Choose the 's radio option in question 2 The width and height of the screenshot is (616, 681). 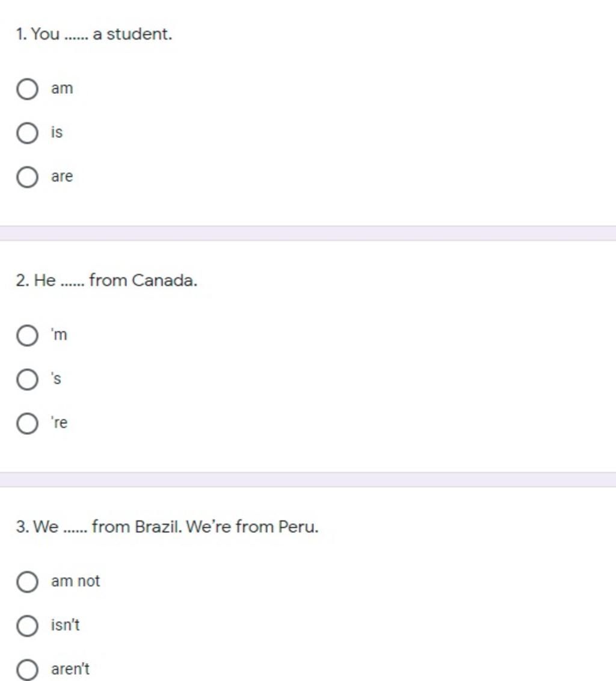point(27,380)
